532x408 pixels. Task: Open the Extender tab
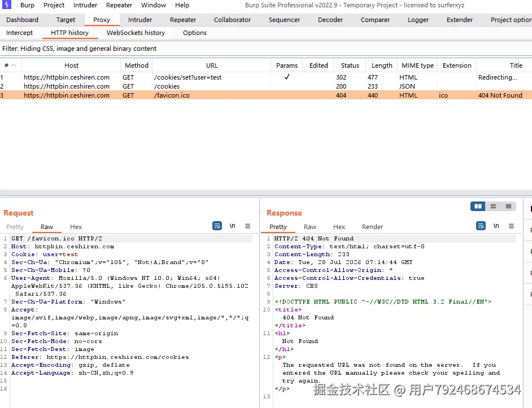click(459, 20)
